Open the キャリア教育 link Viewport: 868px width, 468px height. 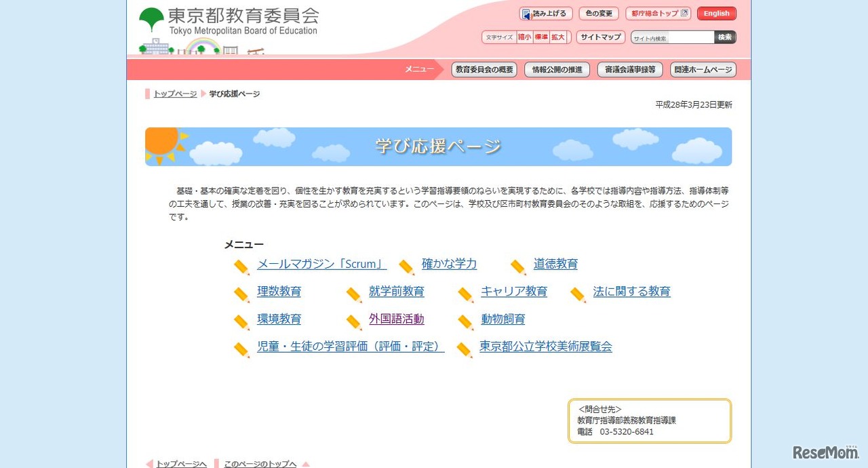point(514,292)
